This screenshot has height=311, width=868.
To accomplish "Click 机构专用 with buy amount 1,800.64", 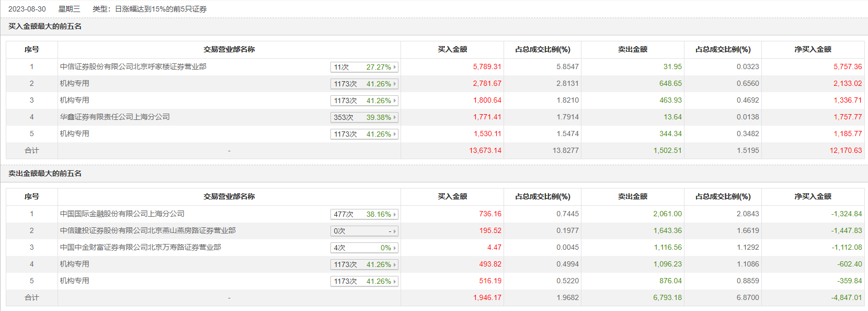I will 75,100.
